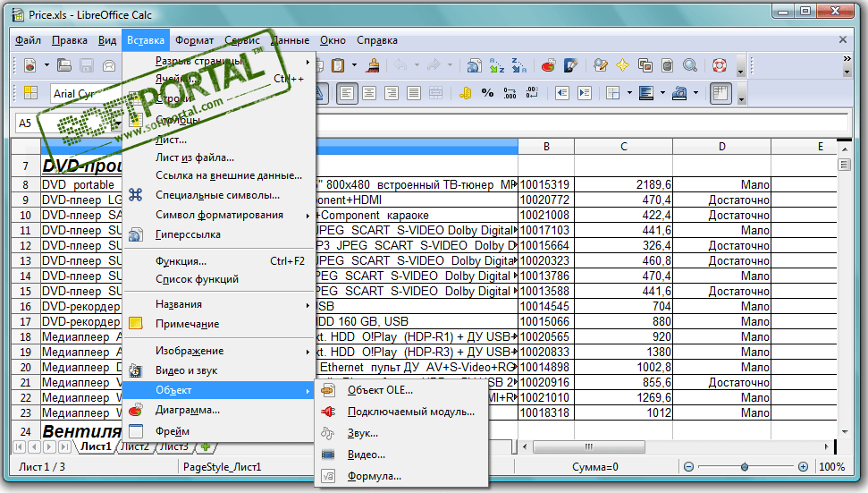The width and height of the screenshot is (868, 493).
Task: Toggle Center Horizontally alignment button
Action: [x=367, y=93]
